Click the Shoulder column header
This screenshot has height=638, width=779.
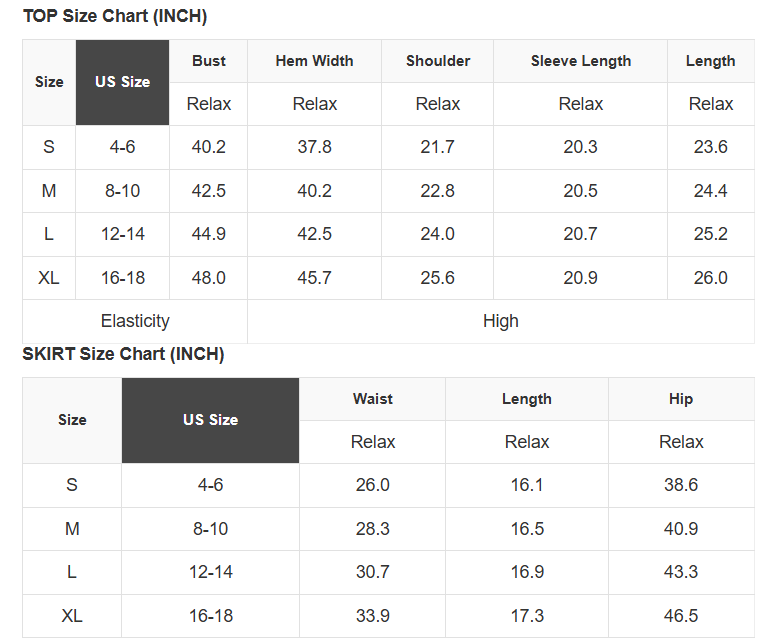click(438, 61)
